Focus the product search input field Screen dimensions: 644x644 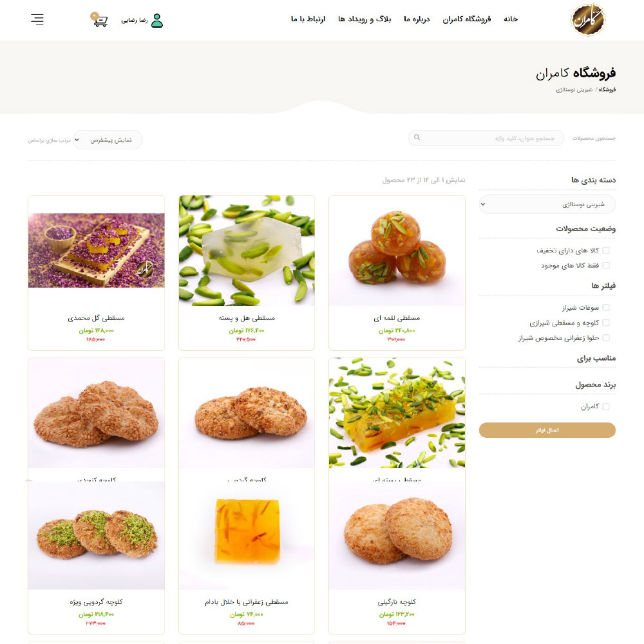pyautogui.click(x=486, y=138)
